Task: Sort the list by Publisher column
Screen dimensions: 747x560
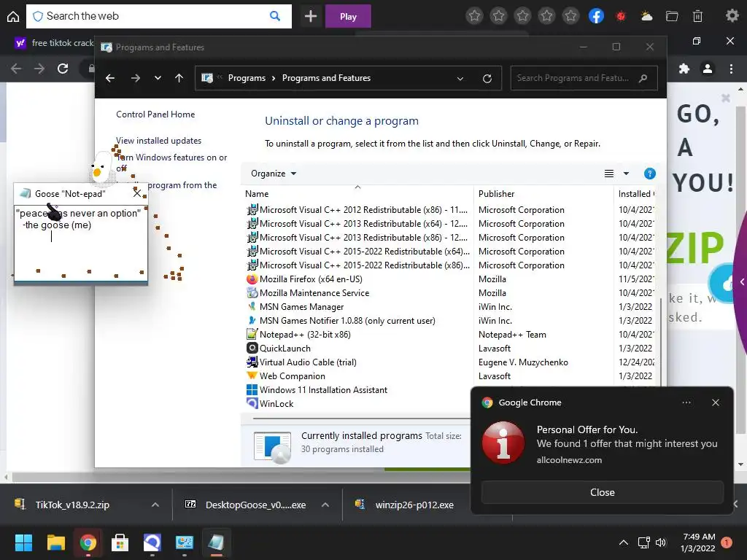Action: point(543,194)
